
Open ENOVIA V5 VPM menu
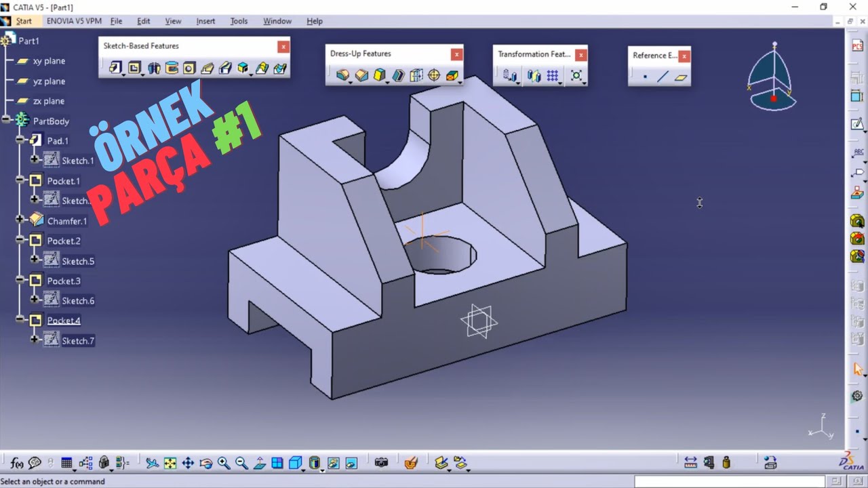pos(74,21)
